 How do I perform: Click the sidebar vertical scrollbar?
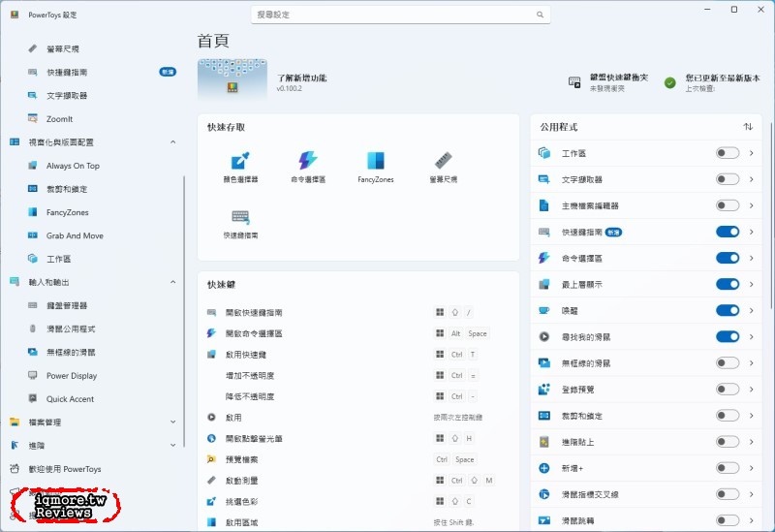pyautogui.click(x=184, y=311)
